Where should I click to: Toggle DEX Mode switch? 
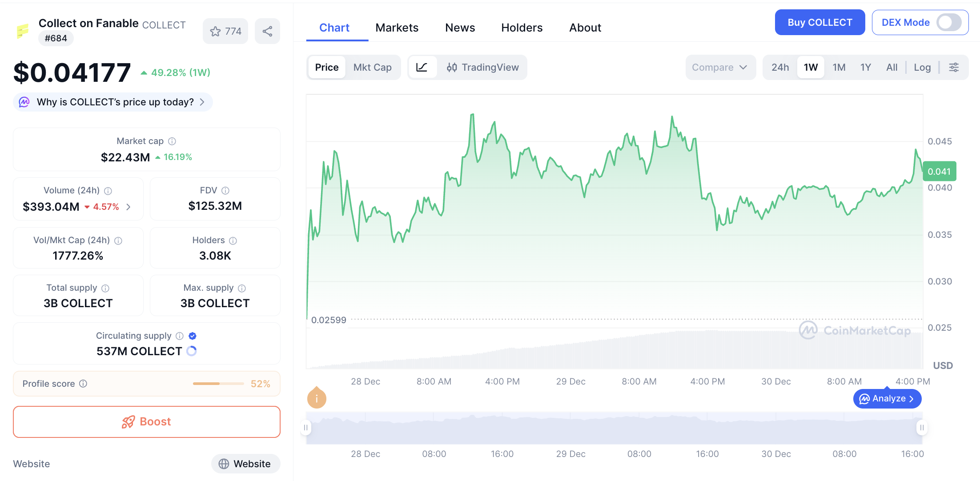(x=948, y=23)
